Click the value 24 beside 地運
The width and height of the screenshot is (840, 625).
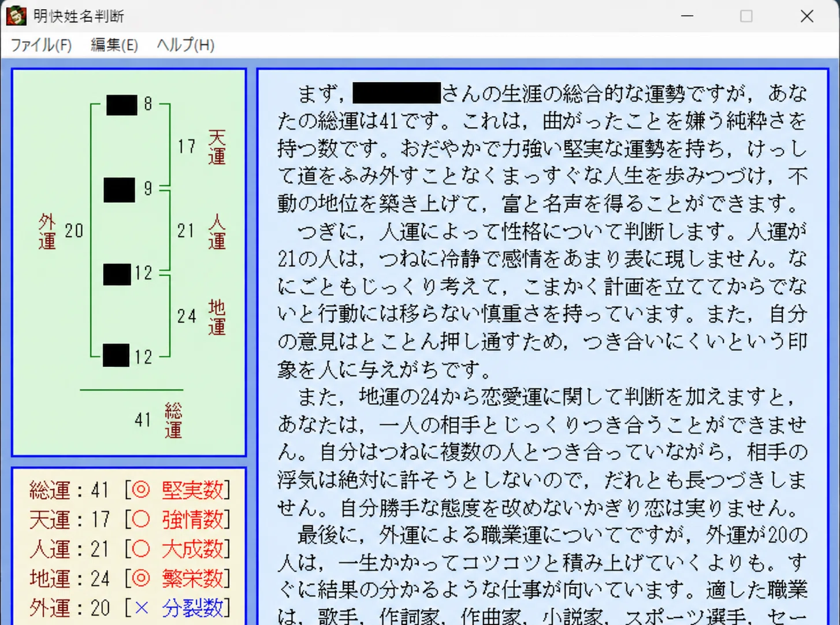coord(187,317)
